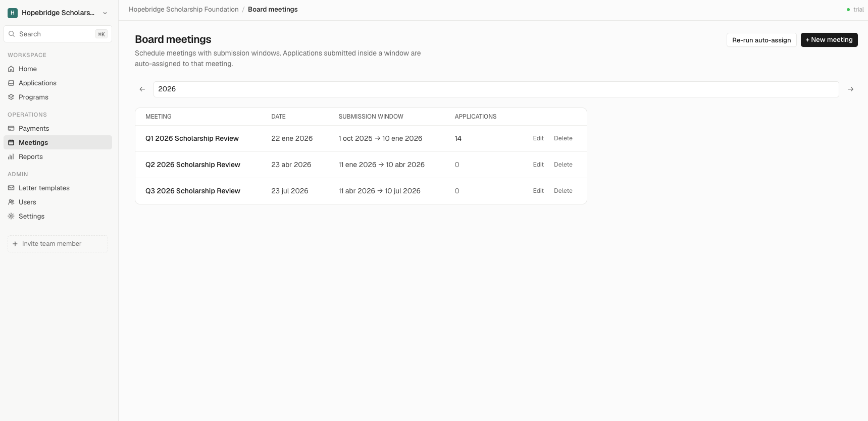Screen dimensions: 868x421
Task: Click the Hopebridge green H logo
Action: [13, 13]
